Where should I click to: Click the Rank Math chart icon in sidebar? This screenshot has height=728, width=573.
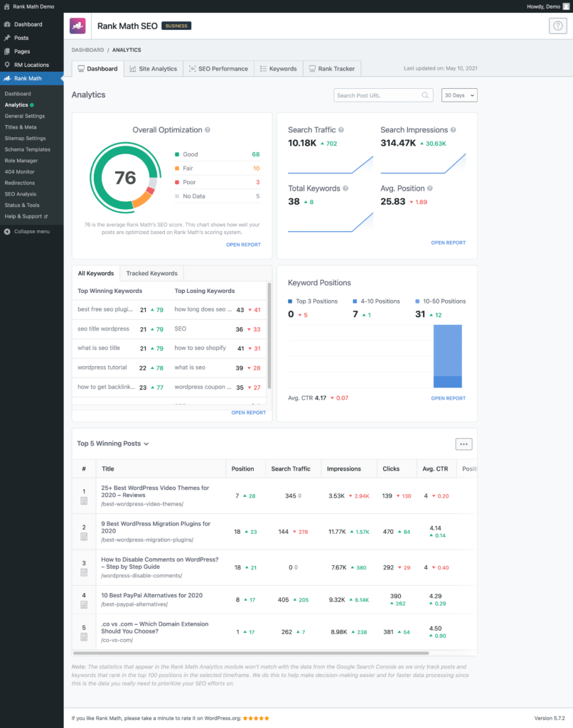[7, 78]
